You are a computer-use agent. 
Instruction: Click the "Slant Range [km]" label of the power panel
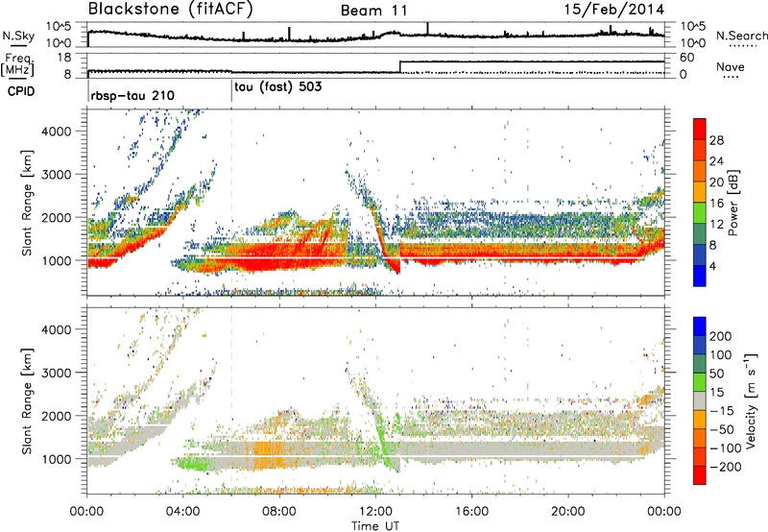pyautogui.click(x=27, y=203)
